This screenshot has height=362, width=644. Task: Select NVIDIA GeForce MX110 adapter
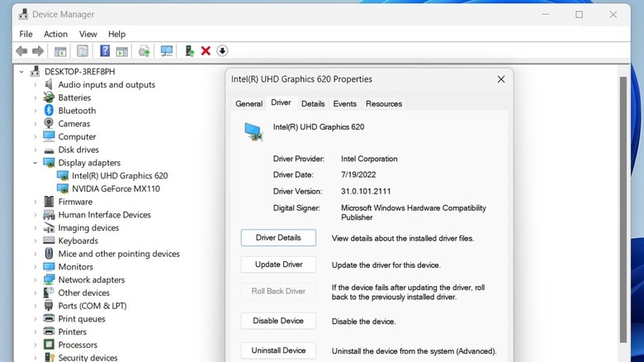click(x=116, y=188)
